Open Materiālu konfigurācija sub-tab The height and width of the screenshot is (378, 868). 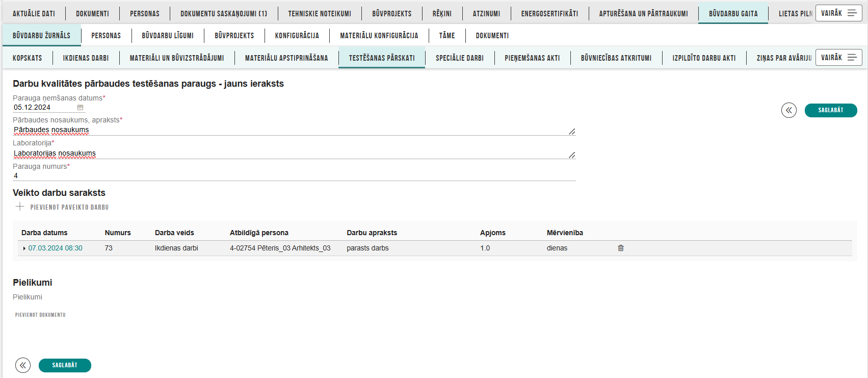pos(379,36)
